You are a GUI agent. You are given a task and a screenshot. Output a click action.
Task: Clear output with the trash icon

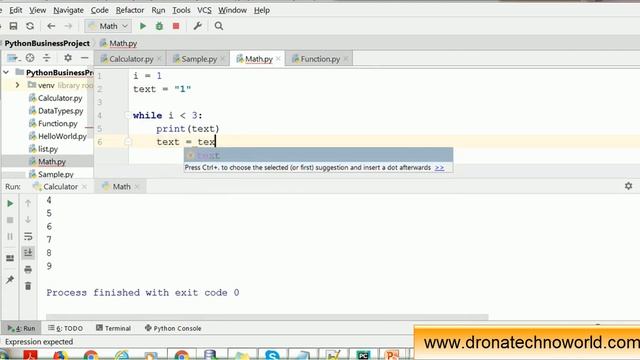pyautogui.click(x=28, y=286)
